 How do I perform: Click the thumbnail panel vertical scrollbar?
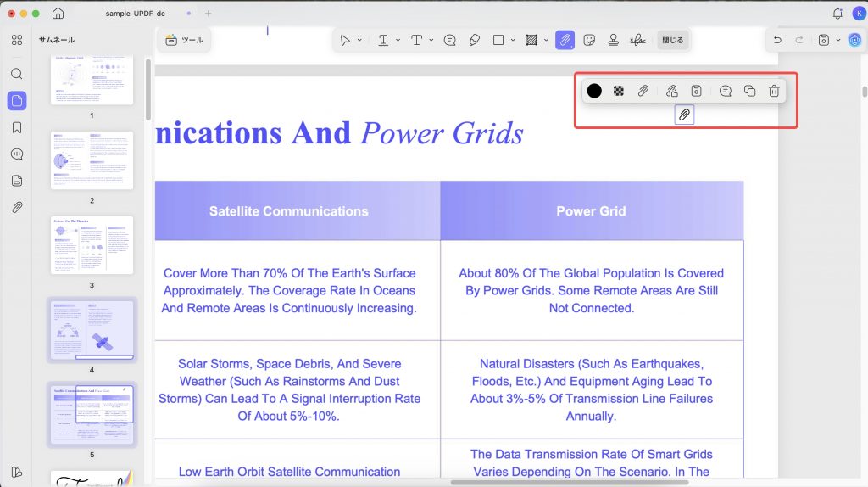click(147, 88)
